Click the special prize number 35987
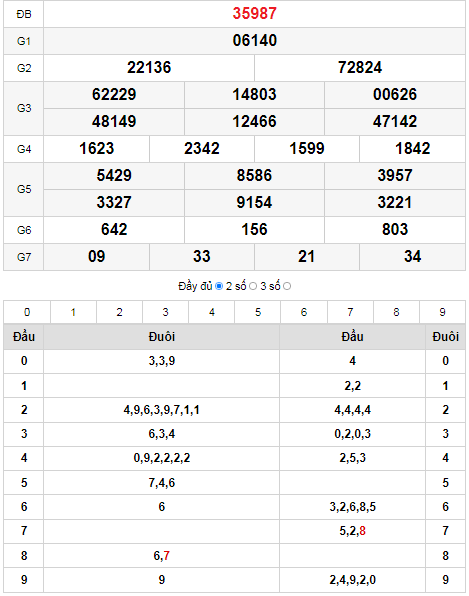Screen dimensions: 469x596 click(x=254, y=14)
